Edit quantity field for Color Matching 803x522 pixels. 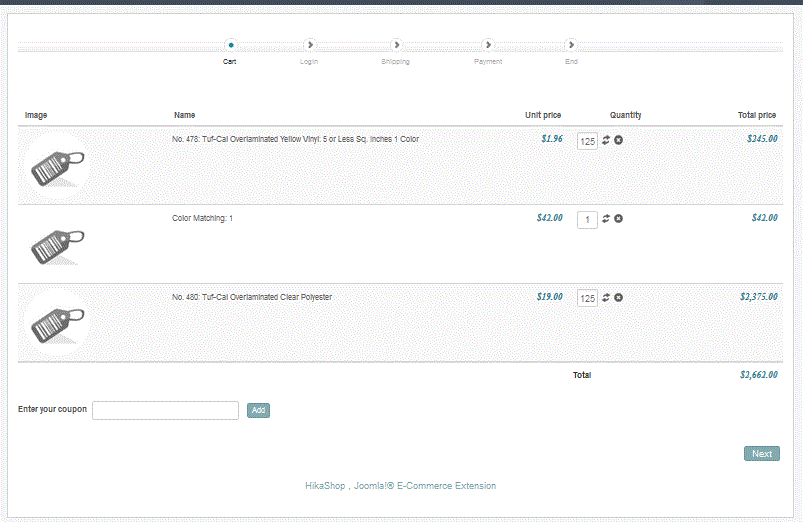coord(587,219)
